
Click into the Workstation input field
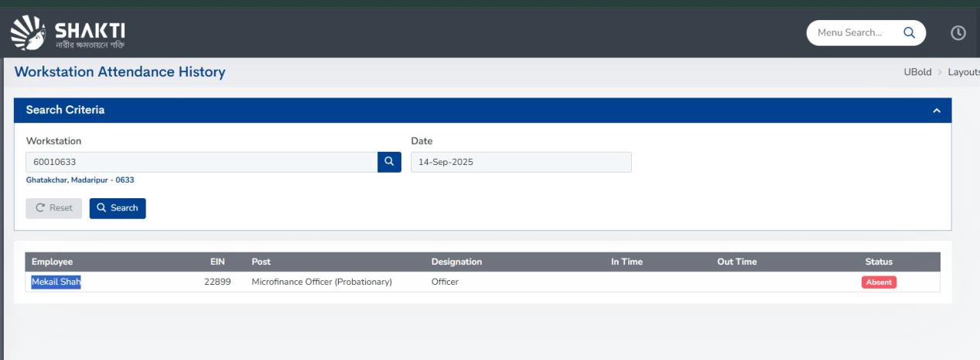(201, 163)
